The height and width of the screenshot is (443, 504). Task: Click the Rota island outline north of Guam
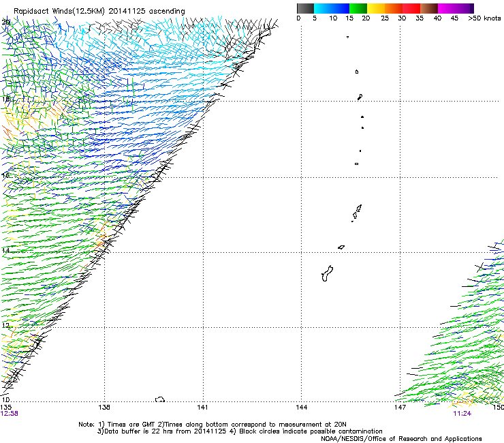coord(341,247)
